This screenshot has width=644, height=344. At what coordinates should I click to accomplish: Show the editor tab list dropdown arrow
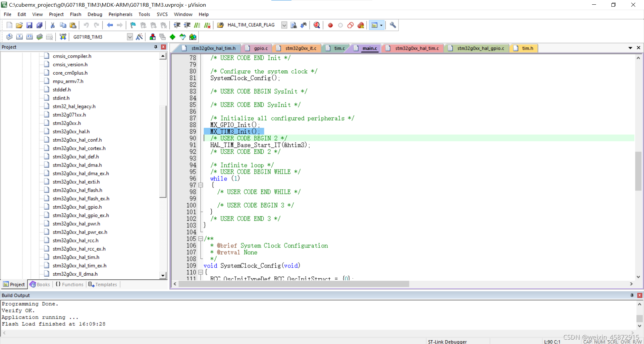(x=630, y=48)
